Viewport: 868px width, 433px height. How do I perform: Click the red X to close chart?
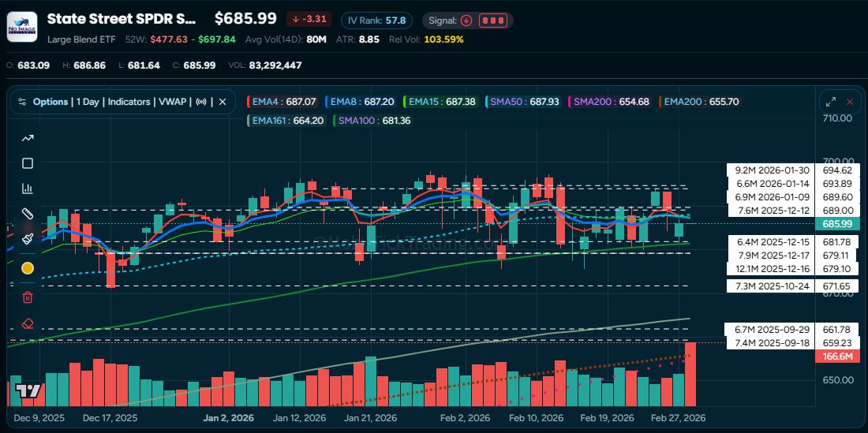[x=850, y=102]
